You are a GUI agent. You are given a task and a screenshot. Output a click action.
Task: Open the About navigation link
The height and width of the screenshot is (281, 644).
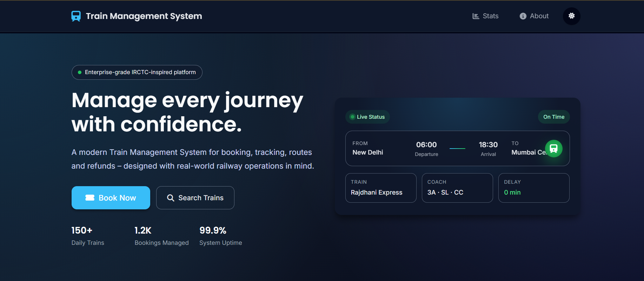click(534, 16)
